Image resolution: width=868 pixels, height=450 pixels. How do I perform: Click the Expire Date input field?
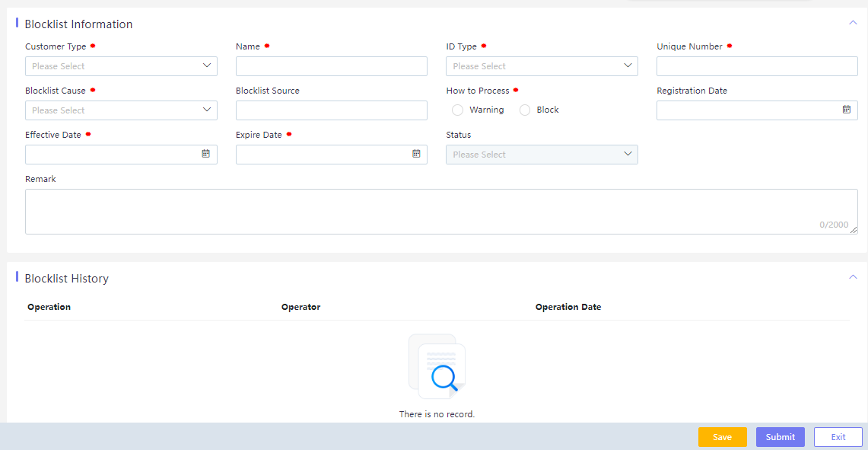pos(332,155)
